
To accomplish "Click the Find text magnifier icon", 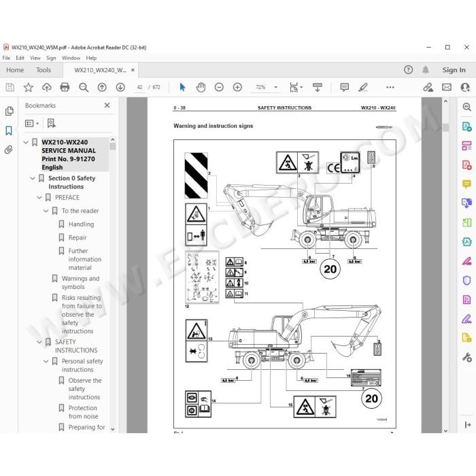I will pyautogui.click(x=84, y=88).
